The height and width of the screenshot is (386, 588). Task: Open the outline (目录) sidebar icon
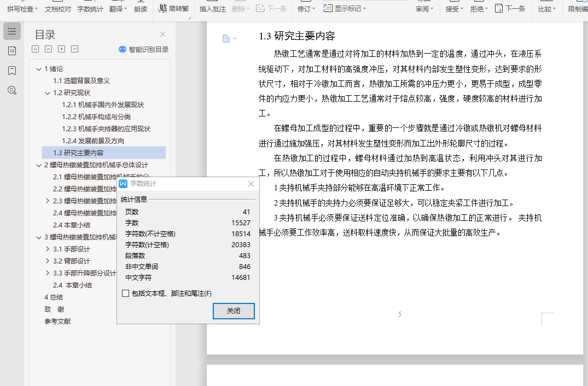(12, 31)
